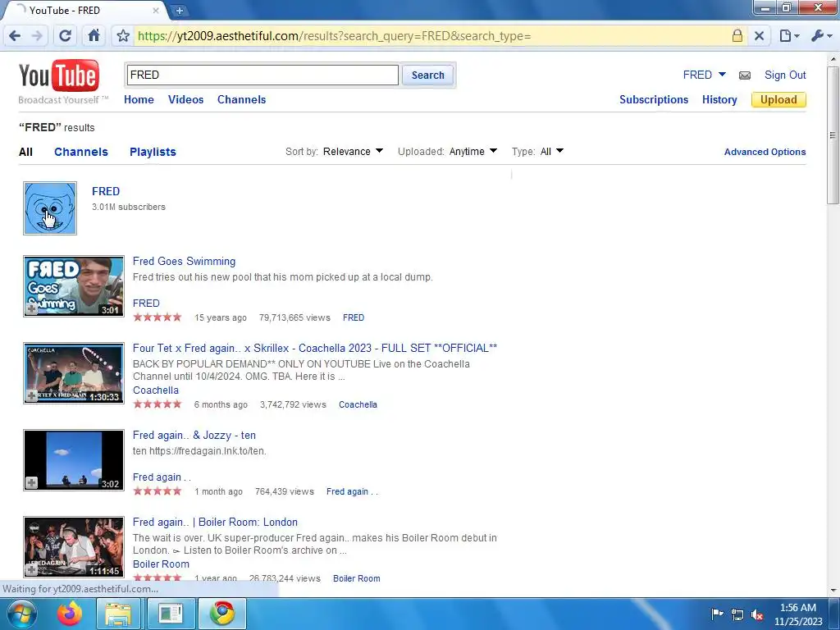The image size is (840, 630).
Task: Open the FRED channel title link
Action: (x=106, y=191)
